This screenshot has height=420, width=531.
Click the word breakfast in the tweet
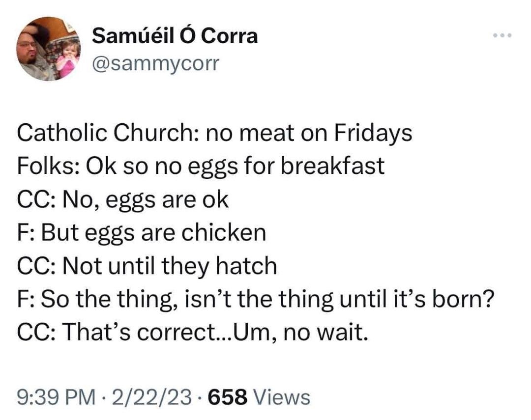pos(332,166)
